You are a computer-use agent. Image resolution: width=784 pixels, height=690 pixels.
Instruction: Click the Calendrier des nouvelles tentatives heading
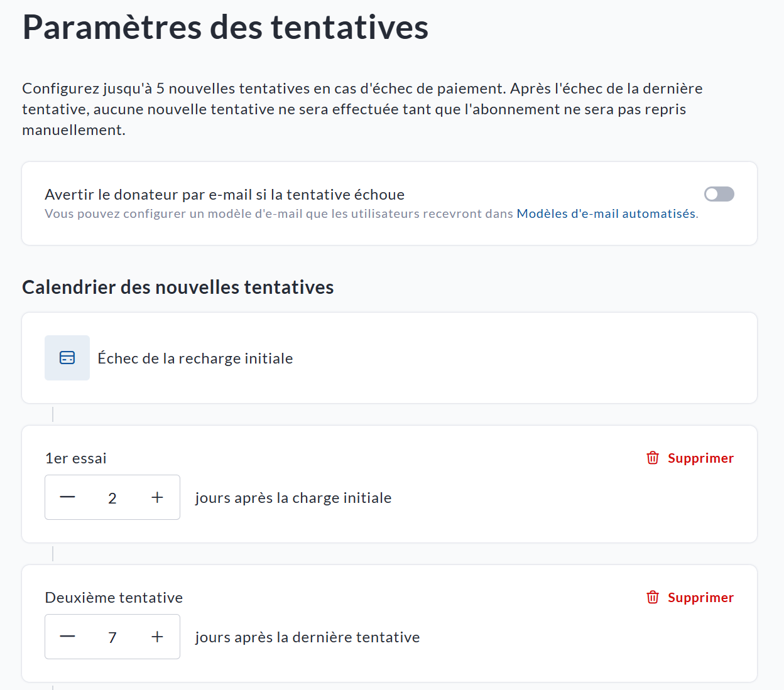(178, 287)
